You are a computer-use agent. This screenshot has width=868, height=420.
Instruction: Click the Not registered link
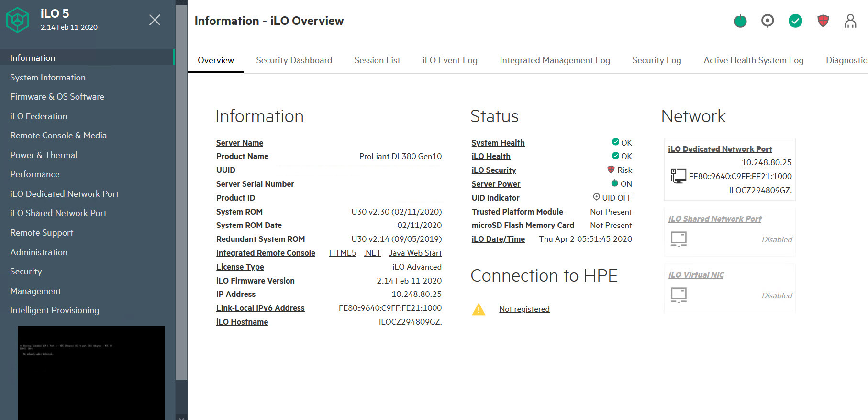(x=524, y=309)
